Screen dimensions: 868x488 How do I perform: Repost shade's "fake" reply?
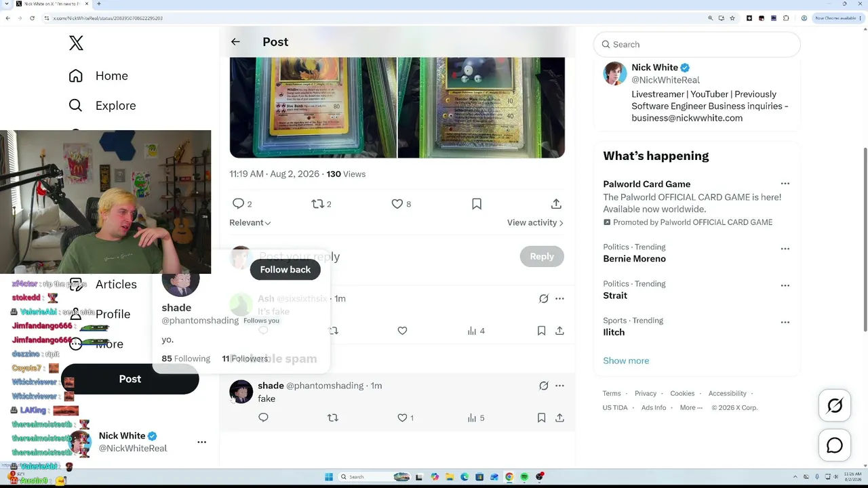[x=333, y=418]
